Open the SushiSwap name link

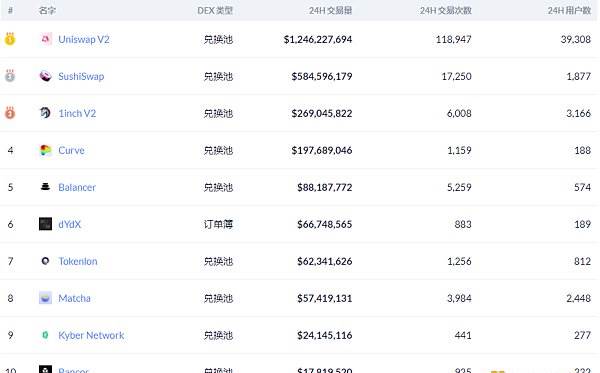pyautogui.click(x=81, y=76)
